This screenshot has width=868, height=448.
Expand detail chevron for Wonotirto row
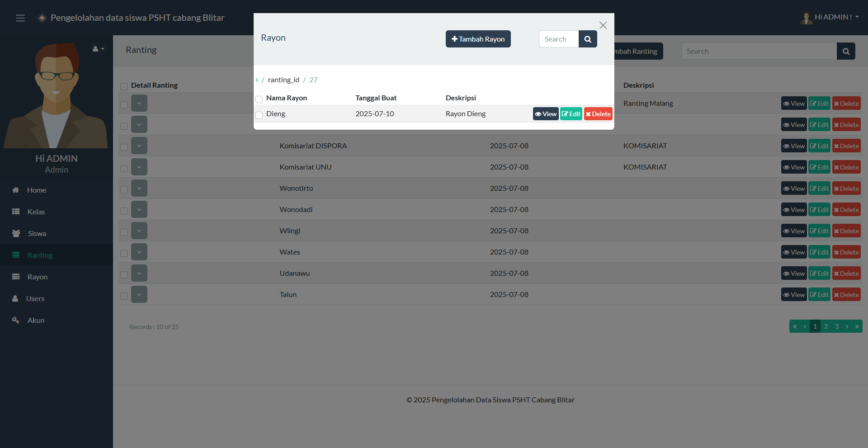(x=139, y=189)
